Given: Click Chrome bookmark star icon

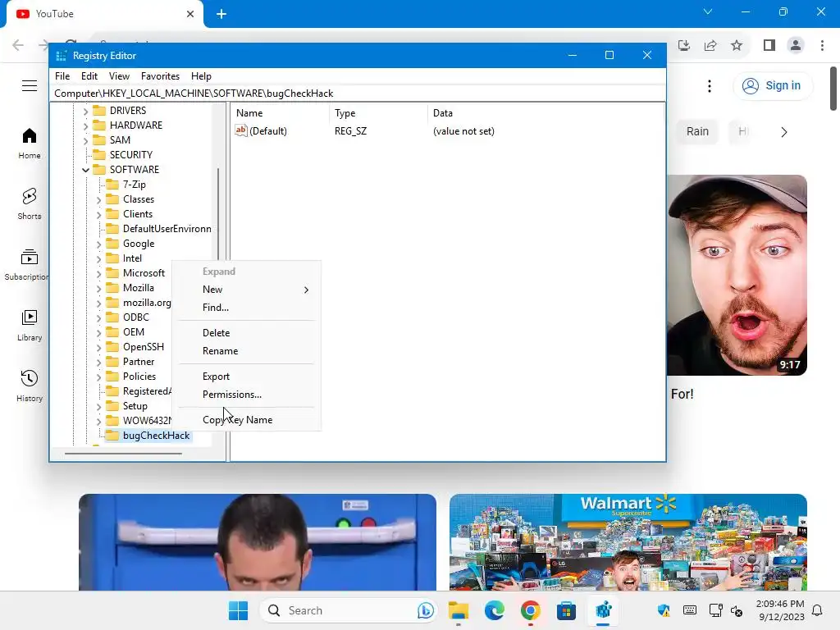Looking at the screenshot, I should 737,46.
